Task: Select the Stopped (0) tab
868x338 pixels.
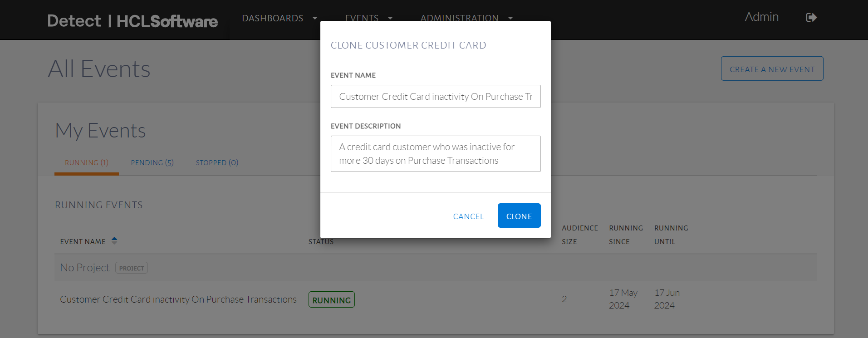Action: (217, 163)
